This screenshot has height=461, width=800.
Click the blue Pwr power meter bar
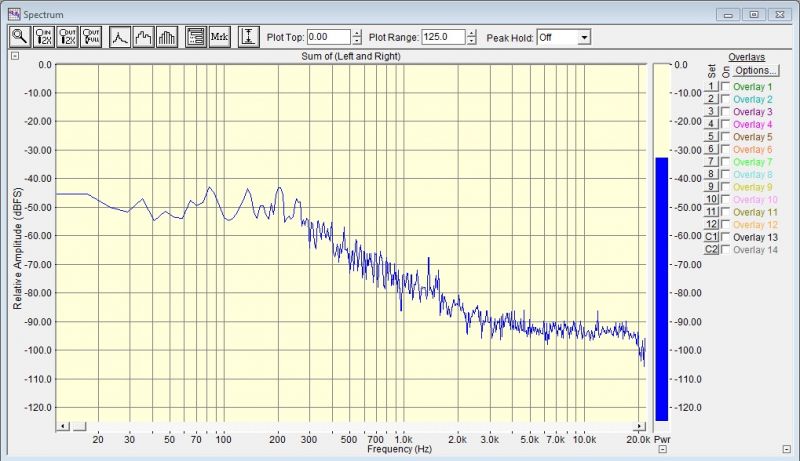pyautogui.click(x=662, y=289)
